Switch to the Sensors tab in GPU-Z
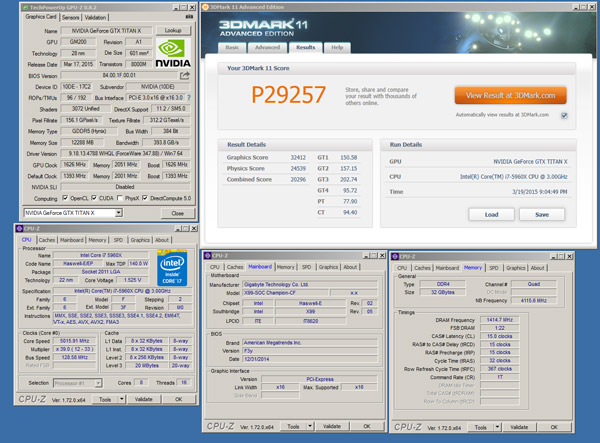 pyautogui.click(x=70, y=18)
